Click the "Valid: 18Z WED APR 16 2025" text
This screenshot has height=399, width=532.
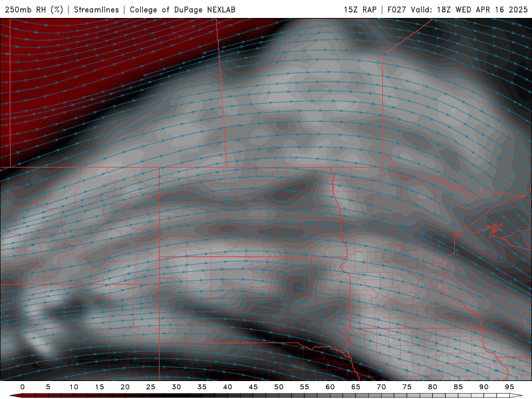(469, 9)
